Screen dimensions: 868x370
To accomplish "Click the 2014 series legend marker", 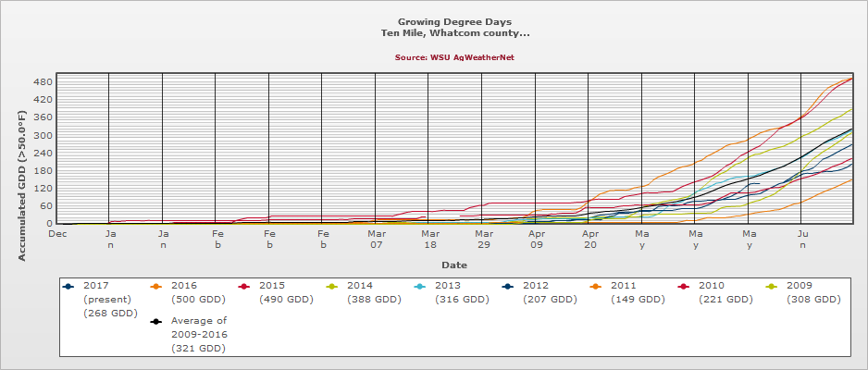I will (x=331, y=287).
